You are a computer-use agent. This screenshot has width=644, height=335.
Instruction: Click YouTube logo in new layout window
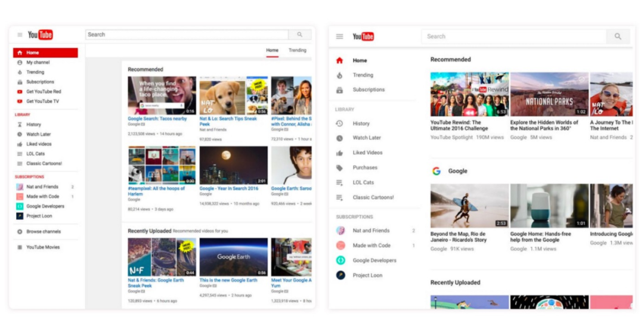tap(364, 36)
